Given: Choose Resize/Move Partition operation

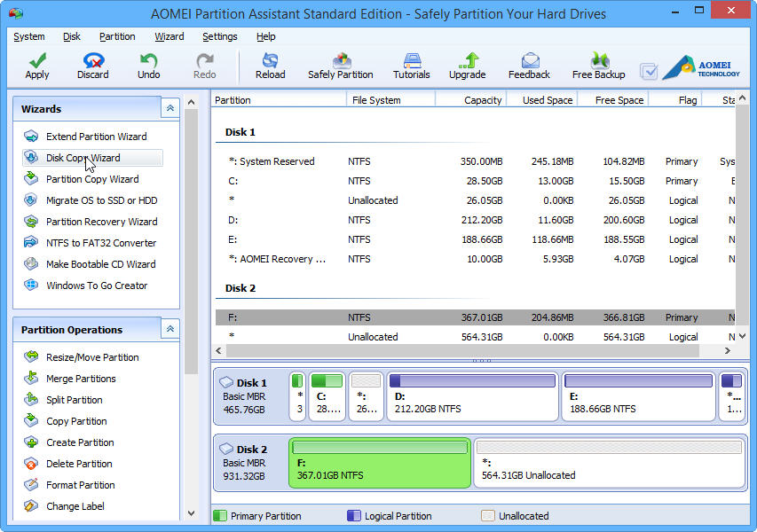Looking at the screenshot, I should (92, 357).
